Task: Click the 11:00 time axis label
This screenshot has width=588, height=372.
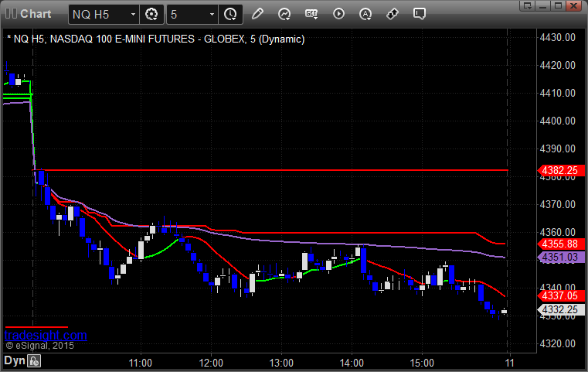Action: coord(141,363)
